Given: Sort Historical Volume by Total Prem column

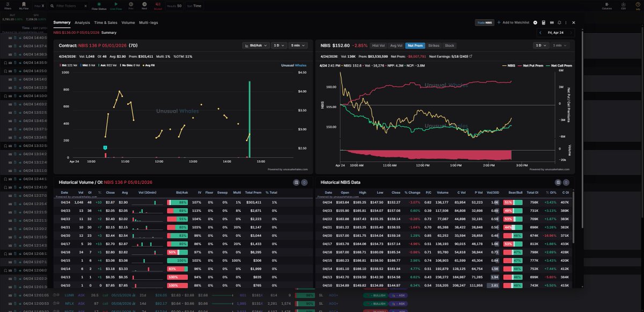Looking at the screenshot, I should 253,192.
